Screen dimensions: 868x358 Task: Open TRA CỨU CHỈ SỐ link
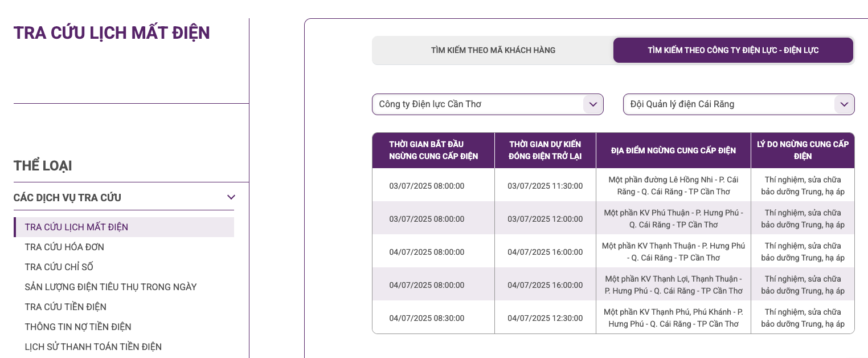pyautogui.click(x=59, y=267)
